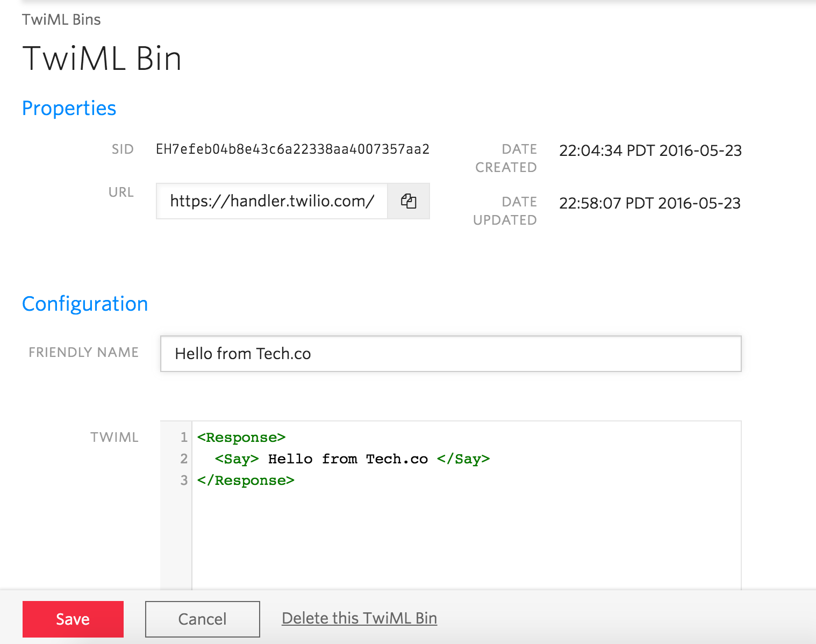Select line number 2 in the editor gutter
Viewport: 816px width, 644px height.
[184, 459]
